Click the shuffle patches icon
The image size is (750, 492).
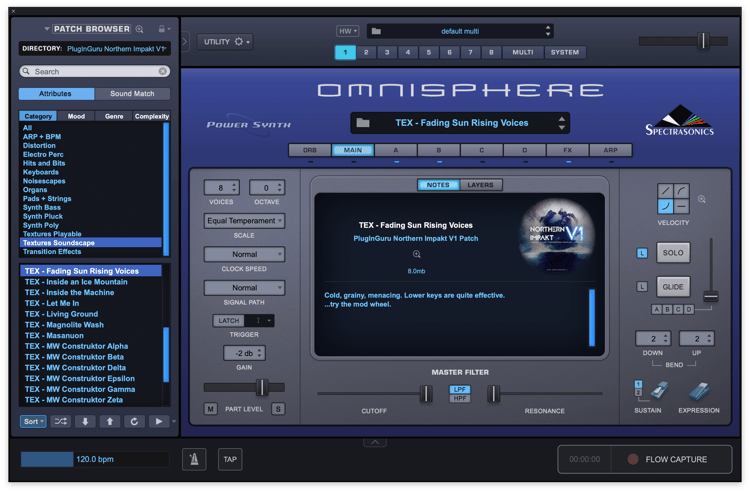[61, 421]
